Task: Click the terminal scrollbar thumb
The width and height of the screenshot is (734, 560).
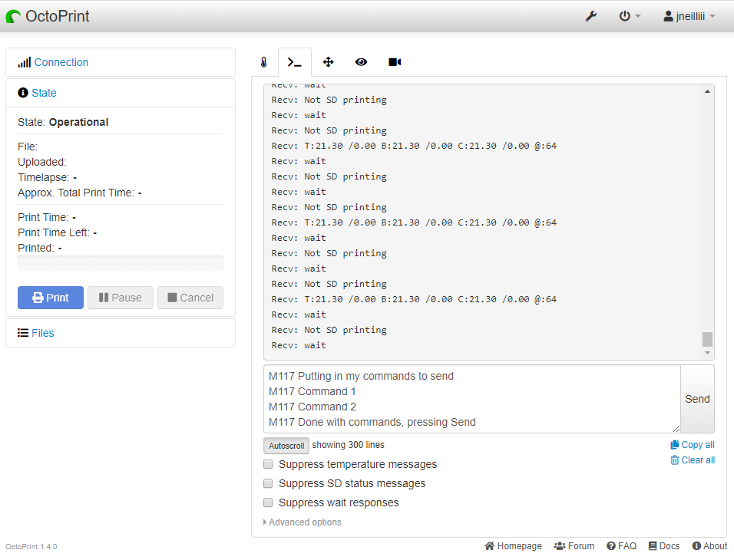Action: 707,339
